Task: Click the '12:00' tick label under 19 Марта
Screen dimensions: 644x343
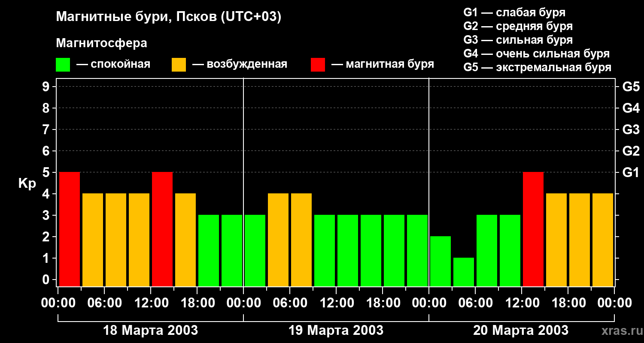Action: coord(336,303)
